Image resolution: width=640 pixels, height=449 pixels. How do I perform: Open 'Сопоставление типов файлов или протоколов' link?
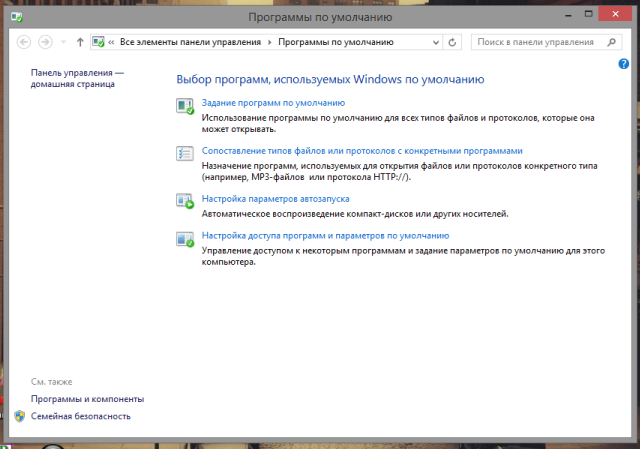(362, 151)
